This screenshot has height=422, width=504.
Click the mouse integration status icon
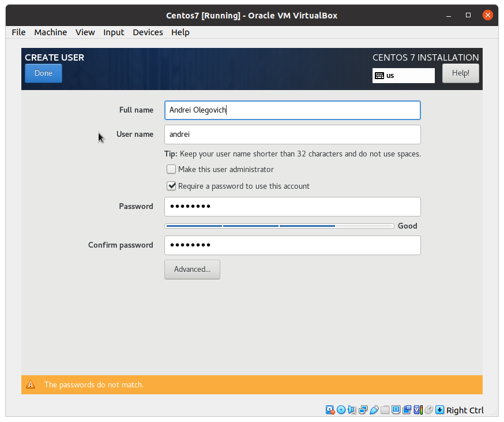point(429,410)
